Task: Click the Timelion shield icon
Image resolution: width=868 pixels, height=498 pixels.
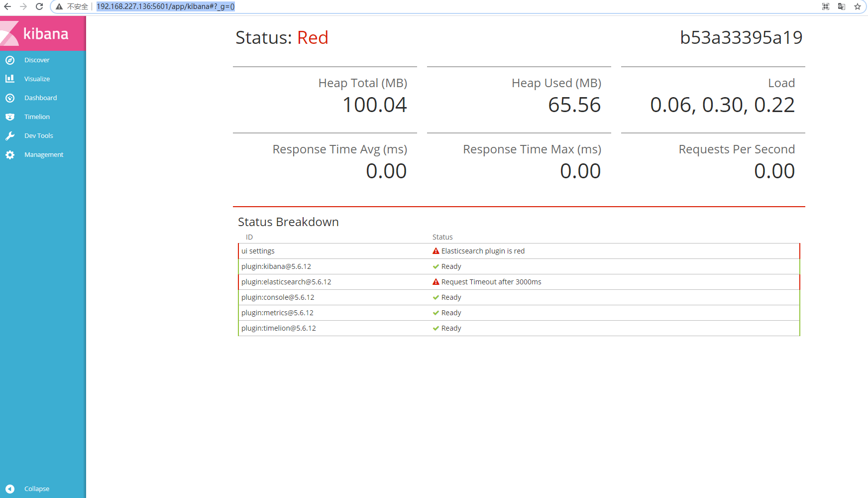Action: pyautogui.click(x=10, y=117)
